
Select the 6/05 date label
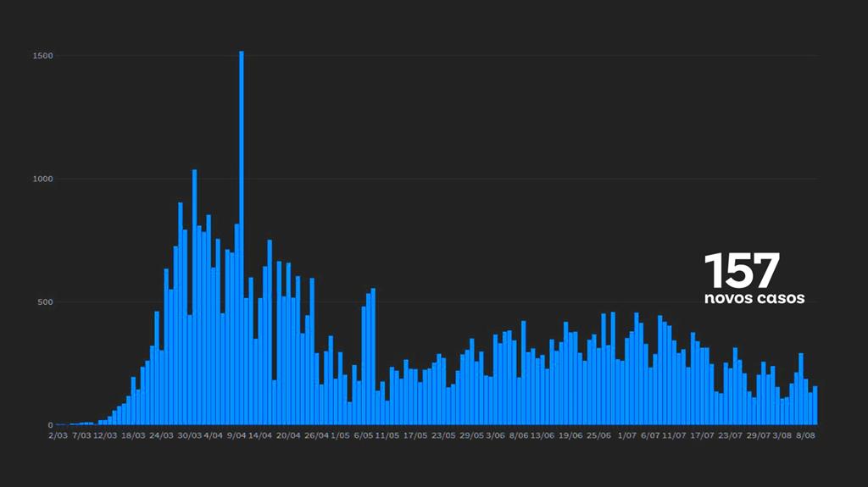(364, 435)
